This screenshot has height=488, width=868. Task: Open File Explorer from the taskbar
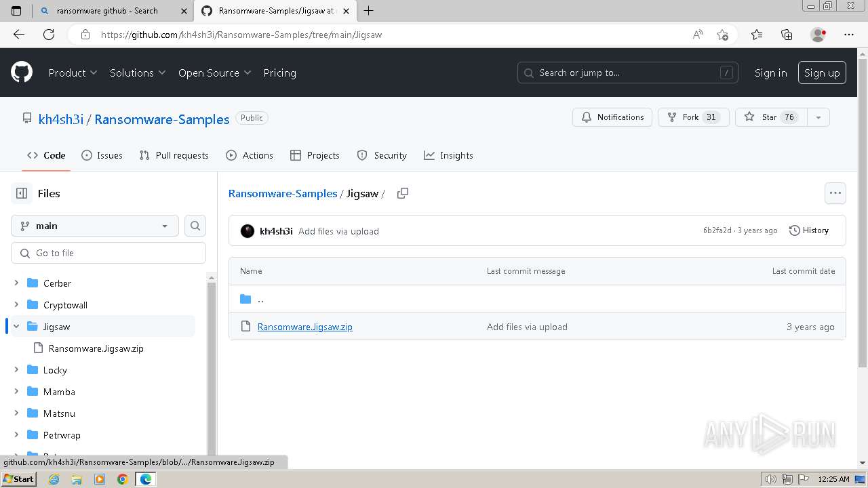[77, 479]
